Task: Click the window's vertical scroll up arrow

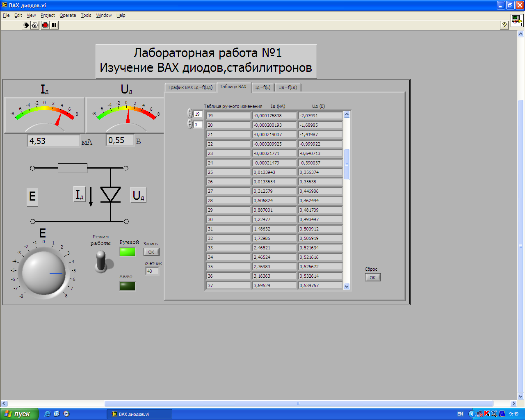Action: [521, 34]
